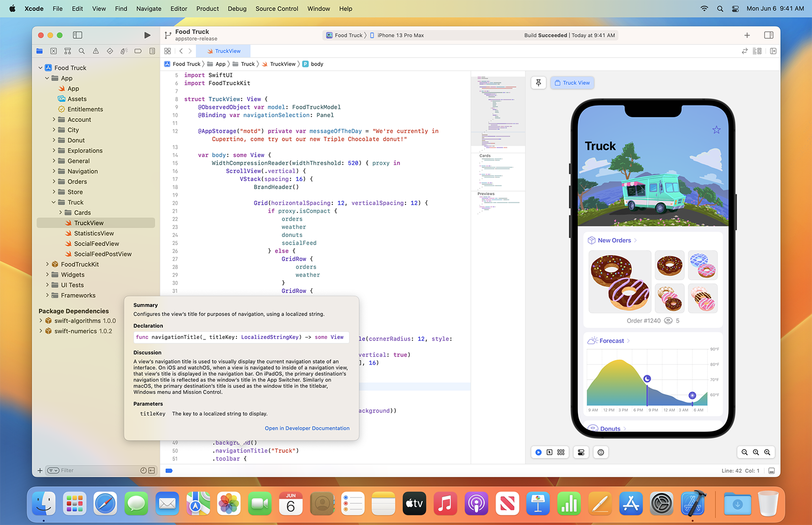
Task: Select the Issue navigator warning icon
Action: coord(95,51)
